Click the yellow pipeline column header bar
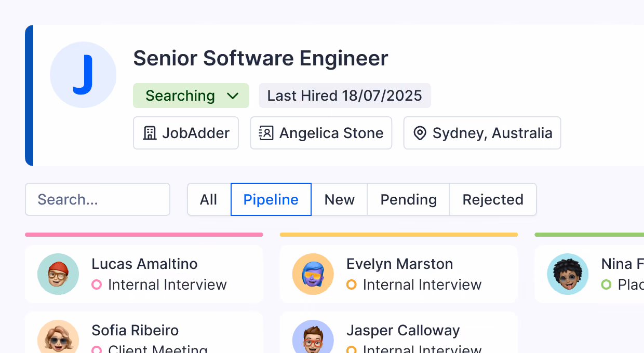The width and height of the screenshot is (644, 353). click(x=399, y=235)
